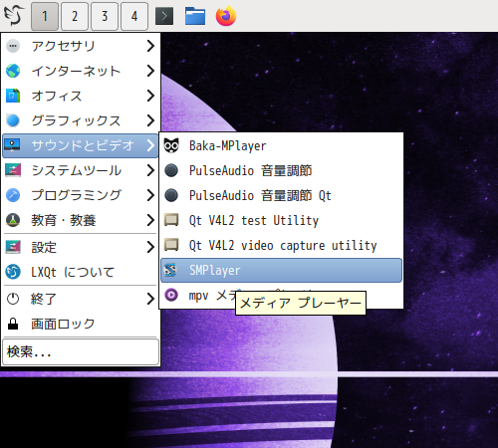Viewport: 498px width, 448px height.
Task: Select the サウンドとビデオ menu entry
Action: pos(81,145)
